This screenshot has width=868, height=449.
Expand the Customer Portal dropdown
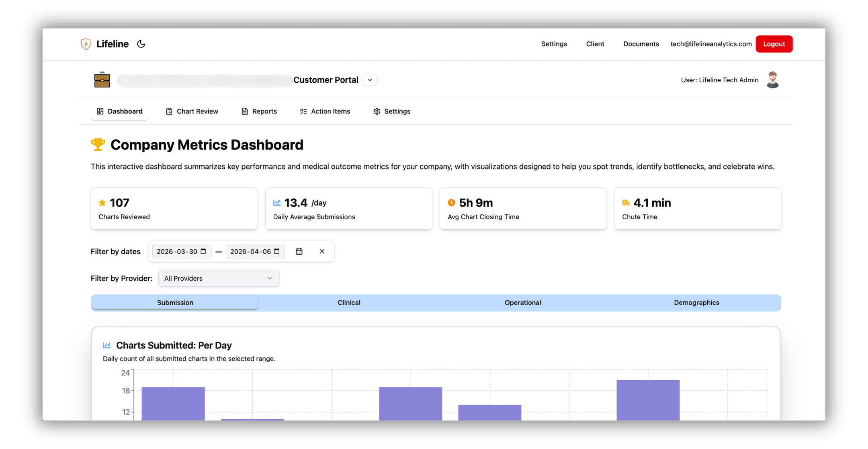[369, 80]
